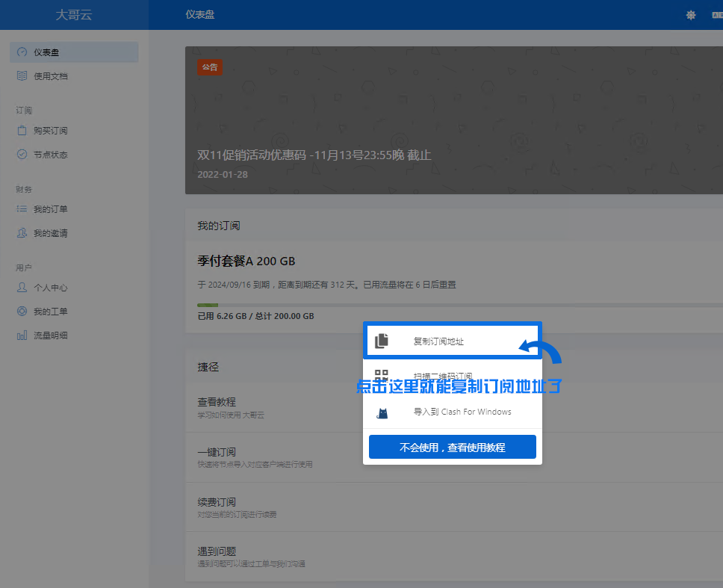723x588 pixels.
Task: Open the 一键订阅 shortcut
Action: (x=217, y=451)
